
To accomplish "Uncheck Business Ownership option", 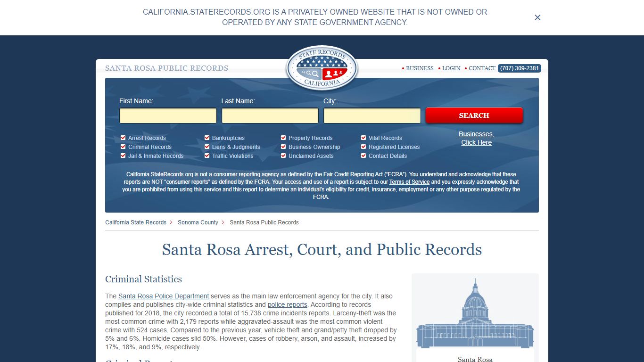I will click(x=283, y=147).
